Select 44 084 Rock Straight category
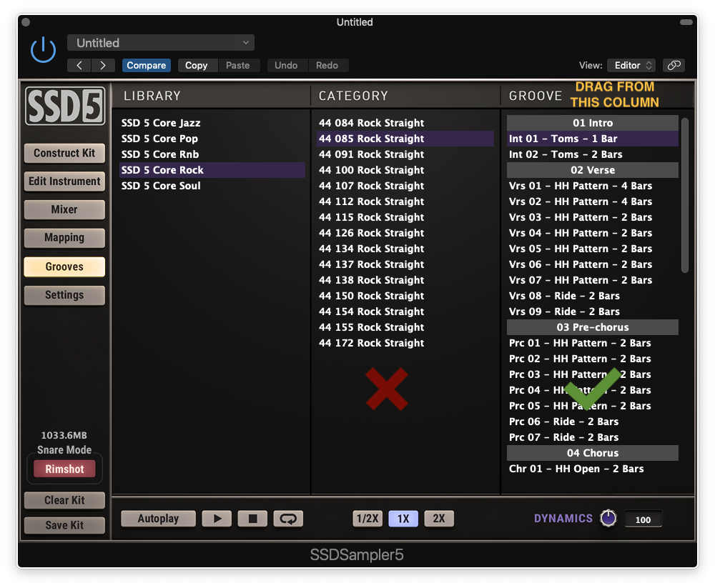The height and width of the screenshot is (588, 715). 405,123
